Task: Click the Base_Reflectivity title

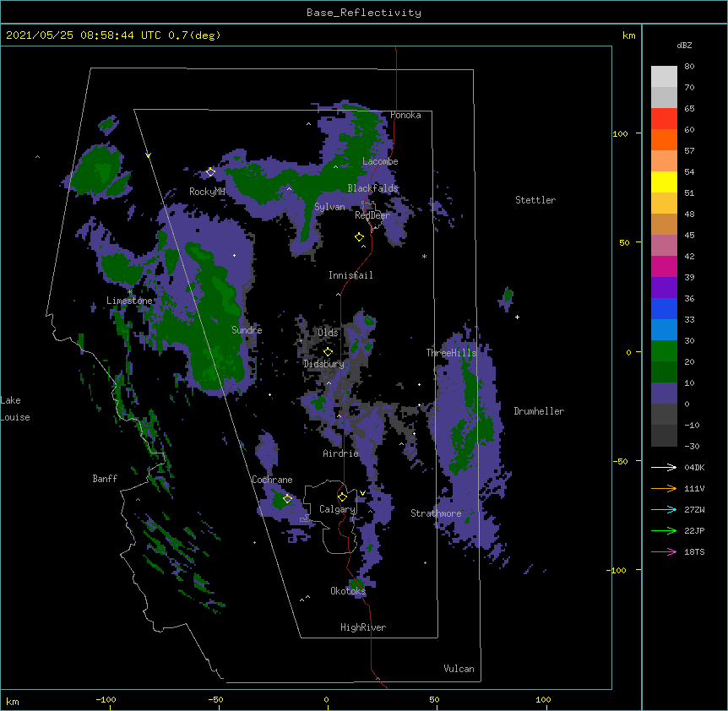Action: (364, 13)
